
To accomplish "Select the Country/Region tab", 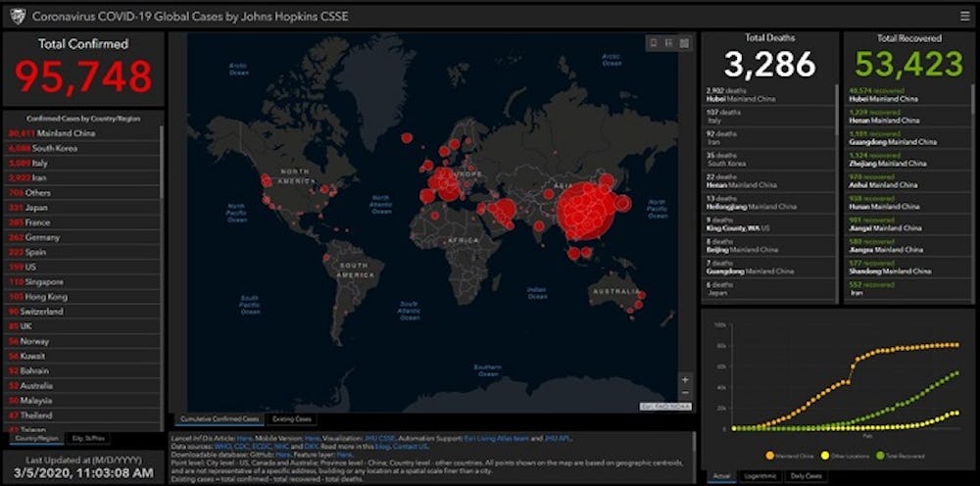I will click(35, 439).
